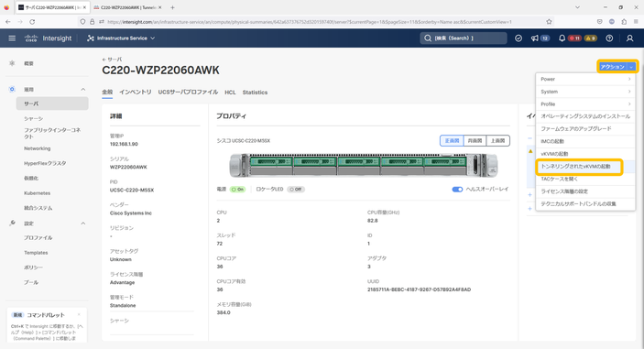The width and height of the screenshot is (644, 349).
Task: Select the rear view button
Action: click(x=475, y=141)
